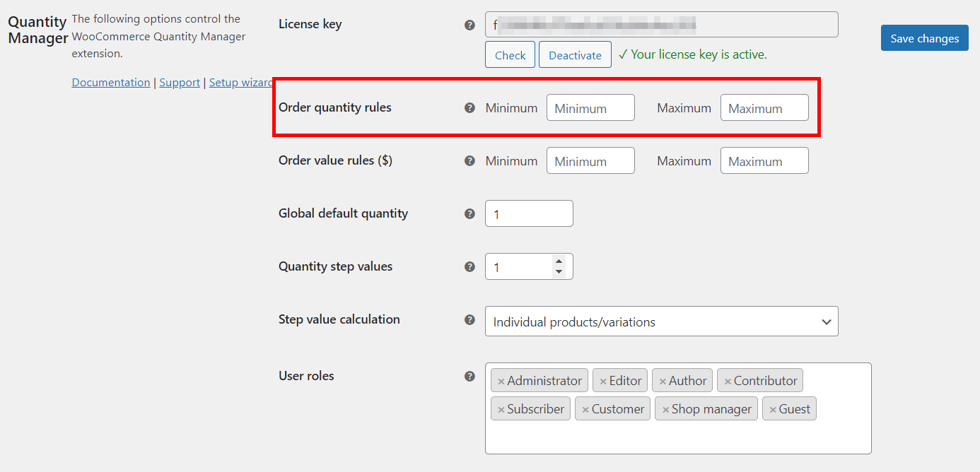Open the License key help tooltip icon
This screenshot has width=980, height=472.
click(x=469, y=24)
